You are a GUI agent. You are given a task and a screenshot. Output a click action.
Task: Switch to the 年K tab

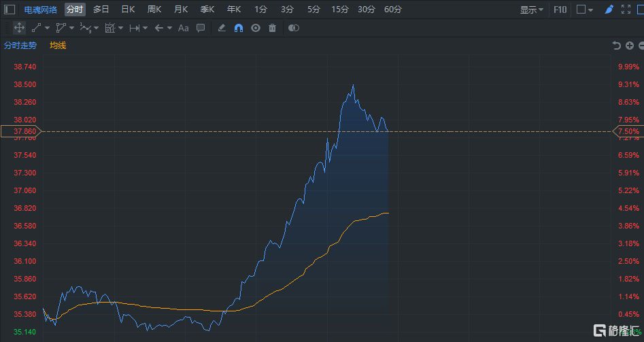point(234,10)
